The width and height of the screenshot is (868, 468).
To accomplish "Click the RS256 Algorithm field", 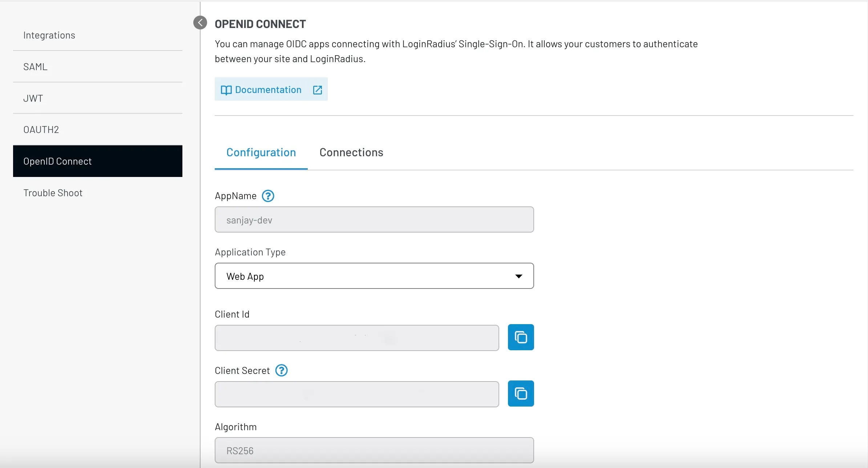I will click(374, 450).
